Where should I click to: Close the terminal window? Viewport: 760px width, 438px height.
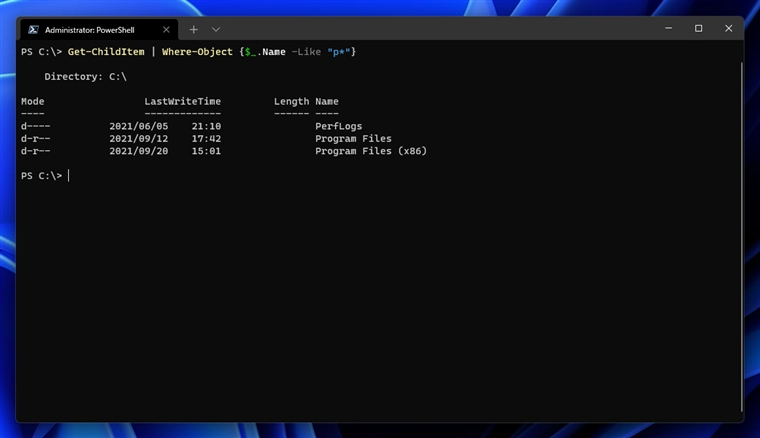(x=728, y=28)
